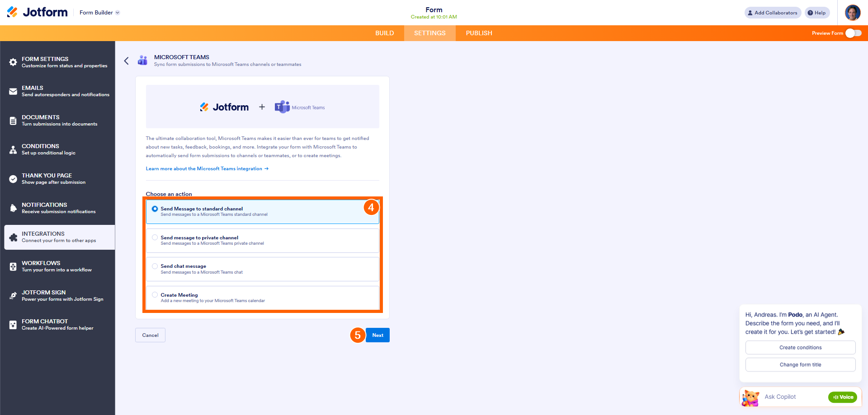The height and width of the screenshot is (415, 868).
Task: Open the Form Builder dropdown
Action: (x=99, y=13)
